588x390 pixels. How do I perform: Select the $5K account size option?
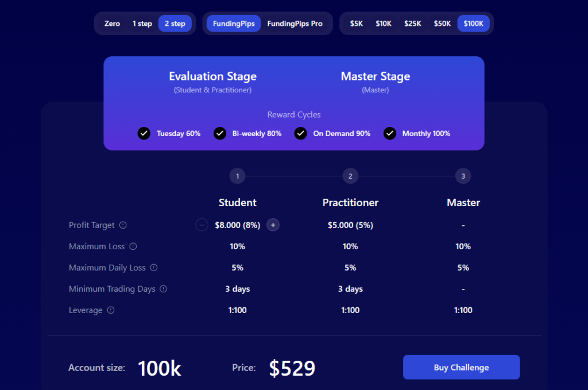click(x=356, y=24)
